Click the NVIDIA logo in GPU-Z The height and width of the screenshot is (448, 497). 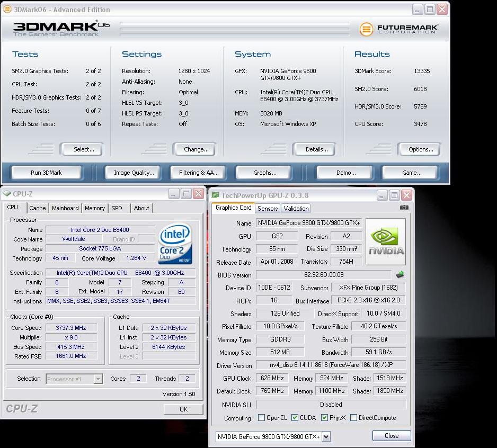pyautogui.click(x=386, y=242)
